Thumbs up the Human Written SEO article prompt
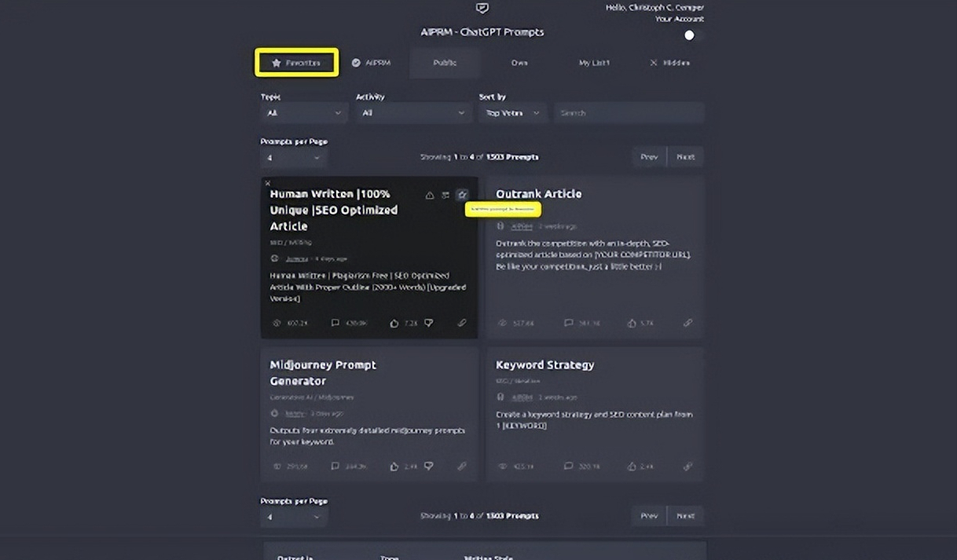 394,323
